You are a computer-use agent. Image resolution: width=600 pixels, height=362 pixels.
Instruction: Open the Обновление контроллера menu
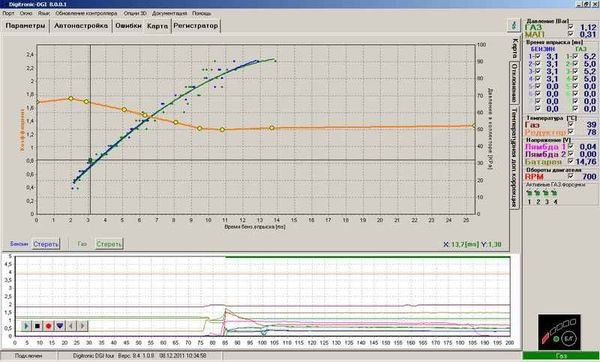pyautogui.click(x=86, y=13)
